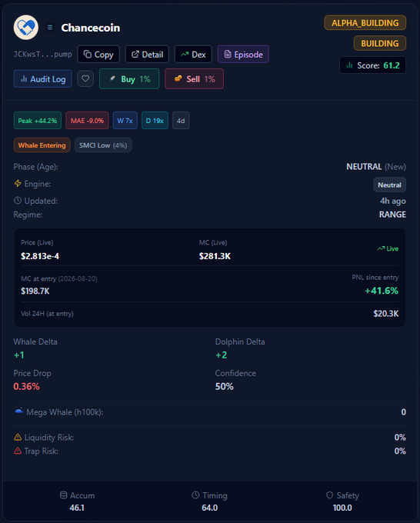Click the Whale Delta +1 value
This screenshot has height=523, width=420.
click(19, 355)
